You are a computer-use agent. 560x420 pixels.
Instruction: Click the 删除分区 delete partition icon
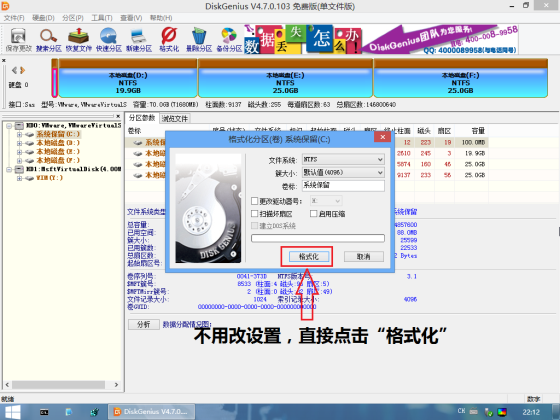click(199, 40)
